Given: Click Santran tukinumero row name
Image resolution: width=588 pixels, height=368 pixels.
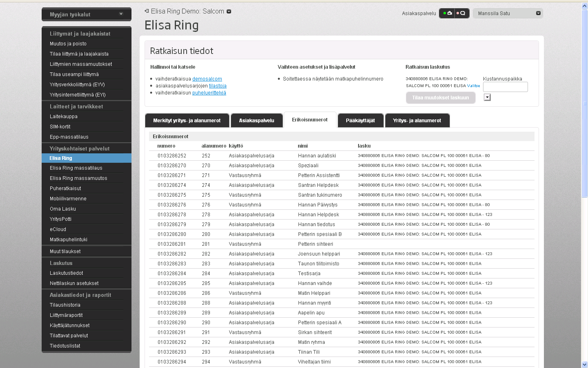Looking at the screenshot, I should coord(320,195).
